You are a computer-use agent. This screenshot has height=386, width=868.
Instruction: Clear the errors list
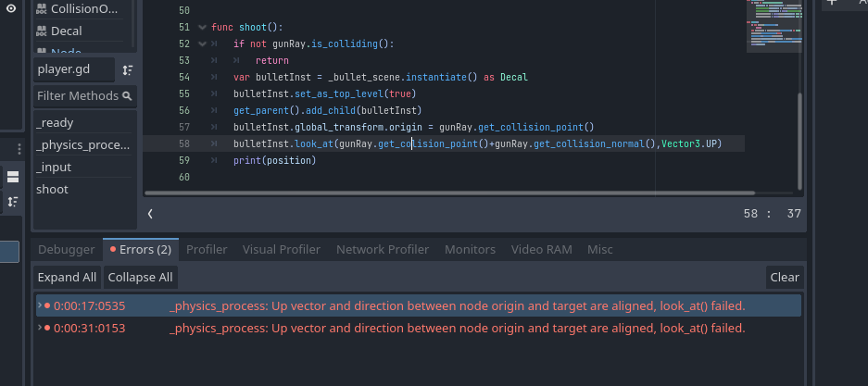785,277
